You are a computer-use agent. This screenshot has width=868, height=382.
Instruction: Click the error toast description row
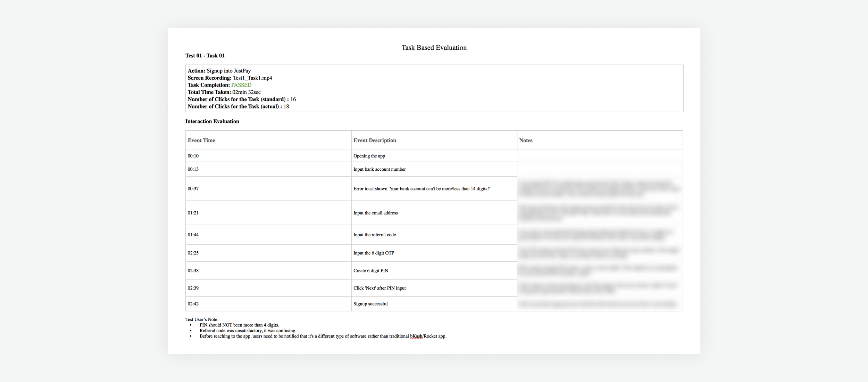422,189
